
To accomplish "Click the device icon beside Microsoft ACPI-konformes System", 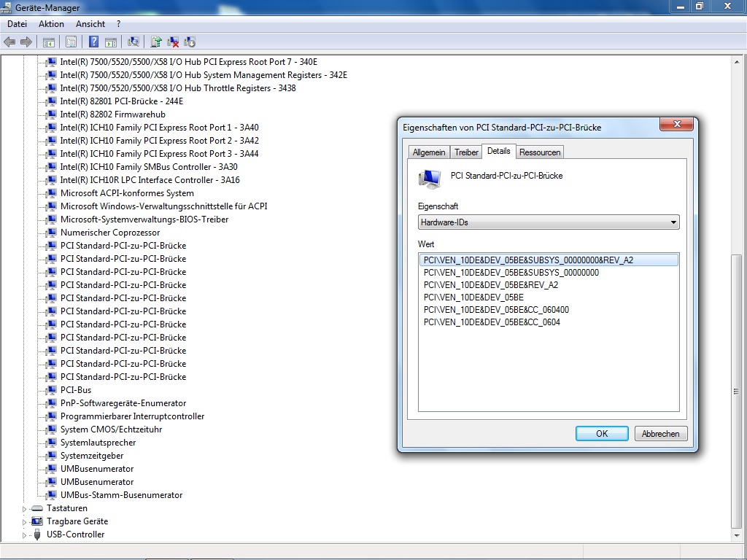I will pyautogui.click(x=52, y=193).
